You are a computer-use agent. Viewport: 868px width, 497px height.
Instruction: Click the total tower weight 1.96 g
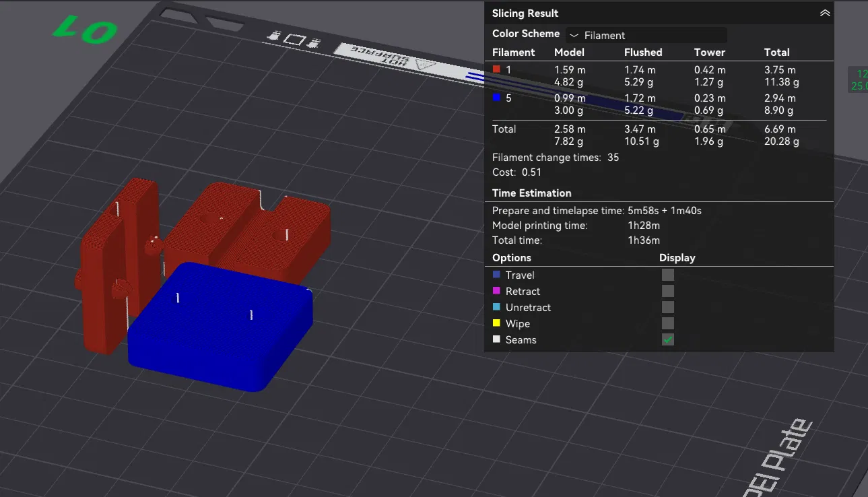pyautogui.click(x=710, y=141)
